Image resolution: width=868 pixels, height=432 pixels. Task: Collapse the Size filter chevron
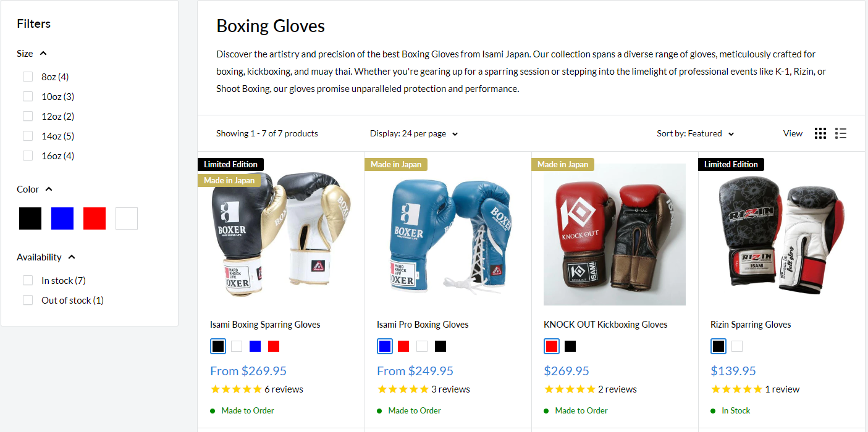(43, 54)
